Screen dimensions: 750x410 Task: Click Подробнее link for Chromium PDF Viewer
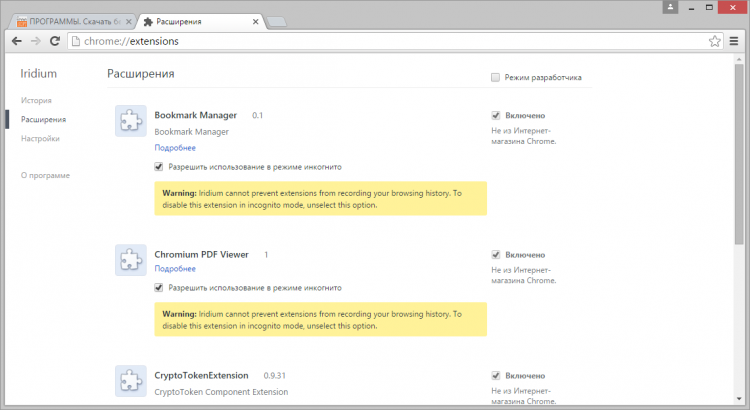click(x=175, y=269)
